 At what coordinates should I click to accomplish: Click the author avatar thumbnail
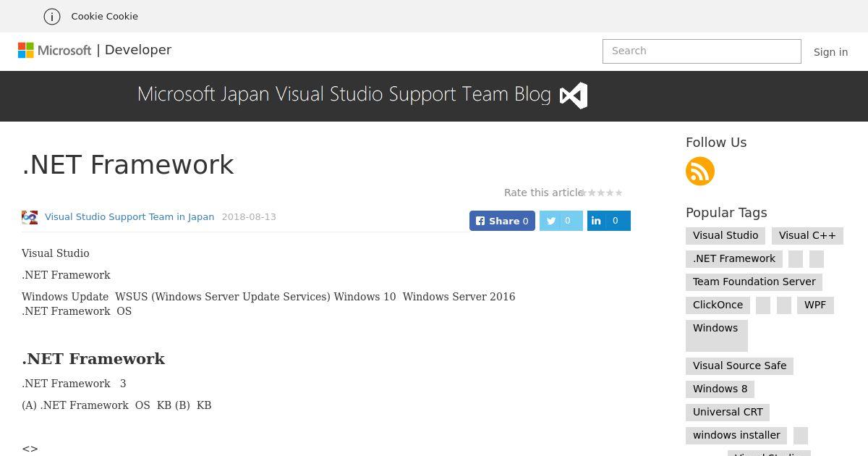click(30, 217)
